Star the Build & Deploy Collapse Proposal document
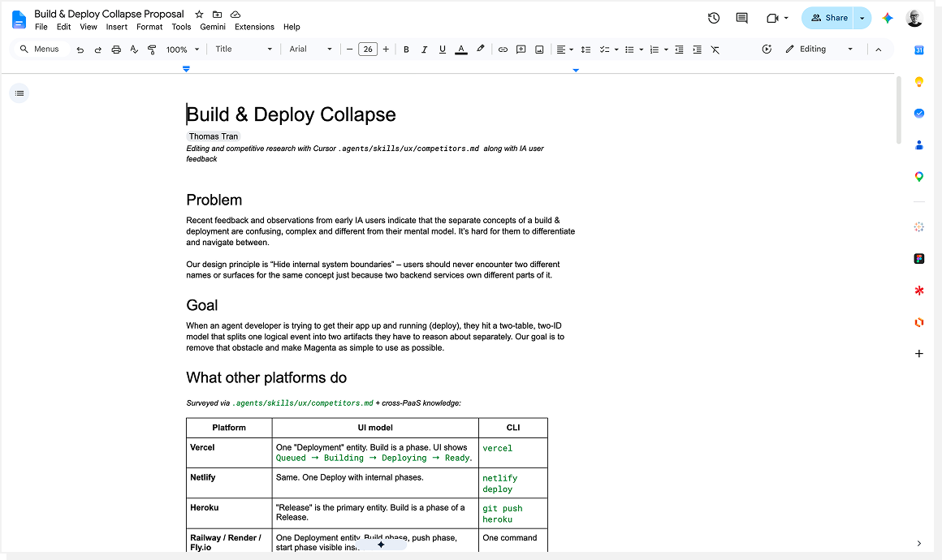 pos(199,14)
